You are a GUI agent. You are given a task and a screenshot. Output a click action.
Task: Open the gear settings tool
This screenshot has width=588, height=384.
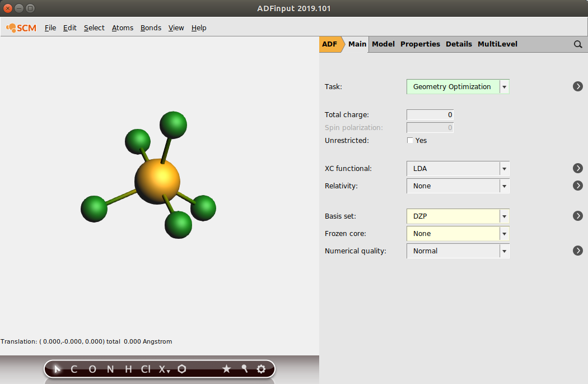point(262,369)
